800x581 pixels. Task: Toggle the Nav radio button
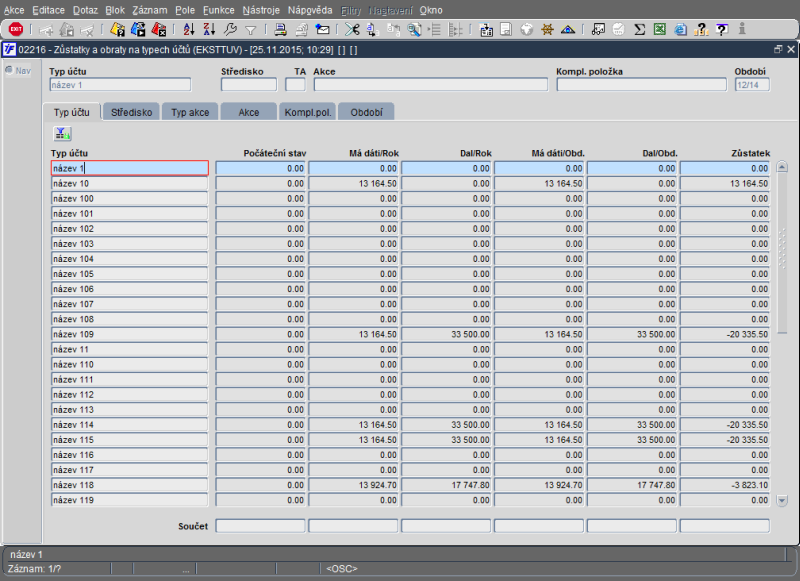pyautogui.click(x=9, y=70)
